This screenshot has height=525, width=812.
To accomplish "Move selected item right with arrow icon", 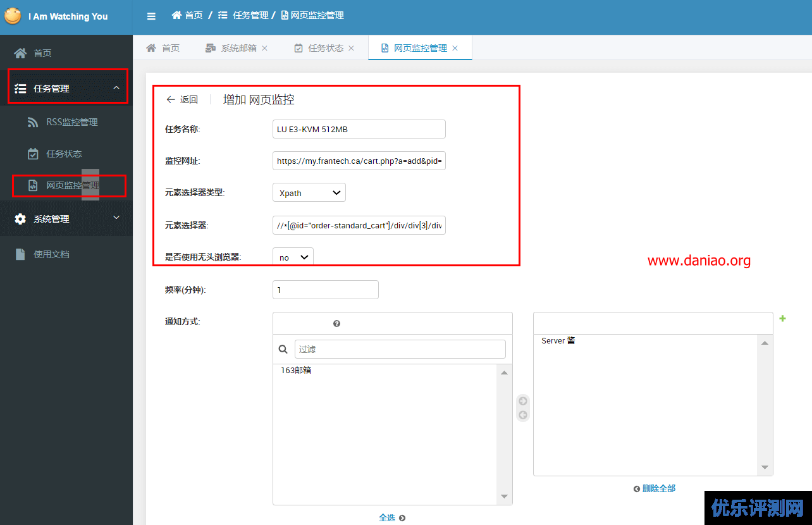I will click(x=523, y=401).
